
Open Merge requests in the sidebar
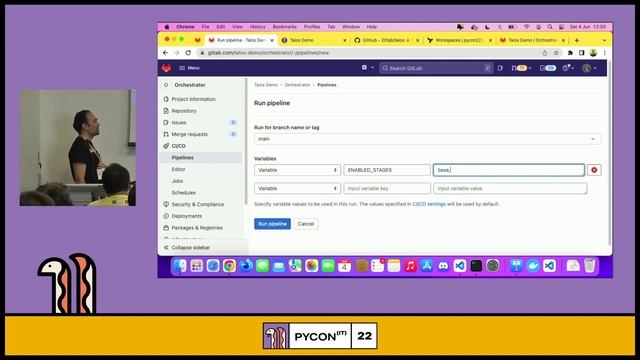click(x=189, y=134)
